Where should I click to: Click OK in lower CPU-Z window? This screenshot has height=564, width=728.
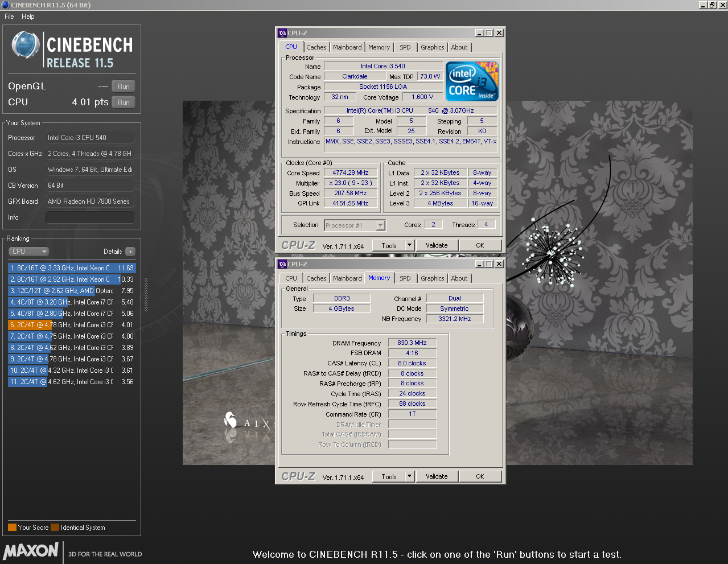(x=480, y=477)
